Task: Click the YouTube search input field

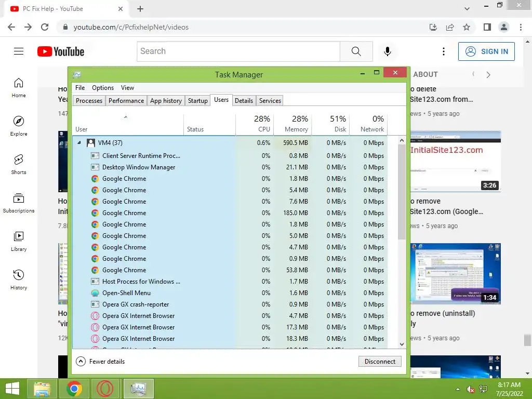Action: (238, 51)
